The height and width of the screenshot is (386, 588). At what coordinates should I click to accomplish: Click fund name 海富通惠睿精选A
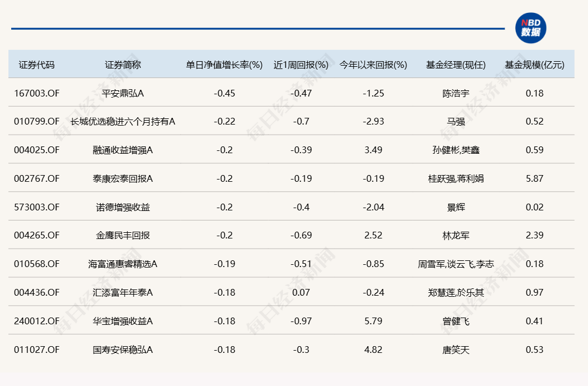click(x=123, y=264)
